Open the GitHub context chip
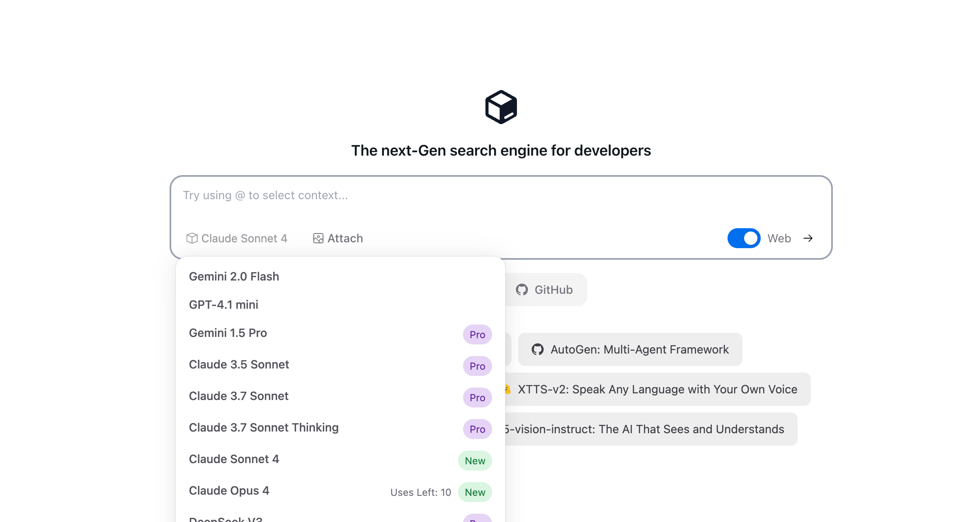 tap(546, 290)
